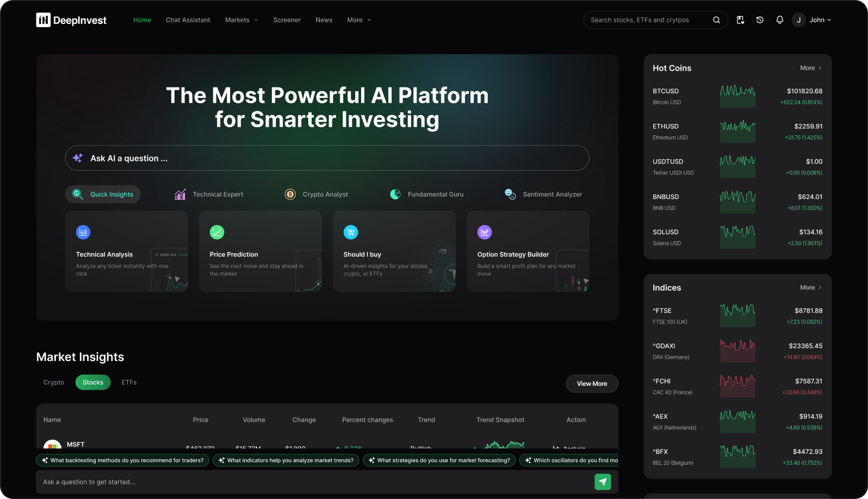Open the watchlist bookmark icon in header
Image resolution: width=868 pixels, height=499 pixels.
[740, 20]
